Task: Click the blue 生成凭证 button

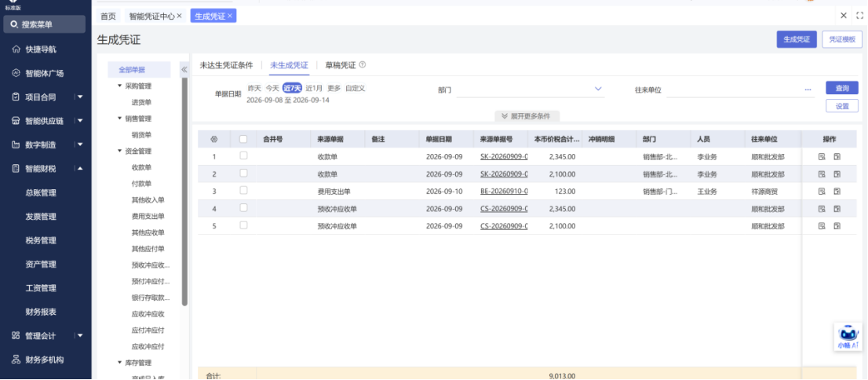Action: [797, 39]
